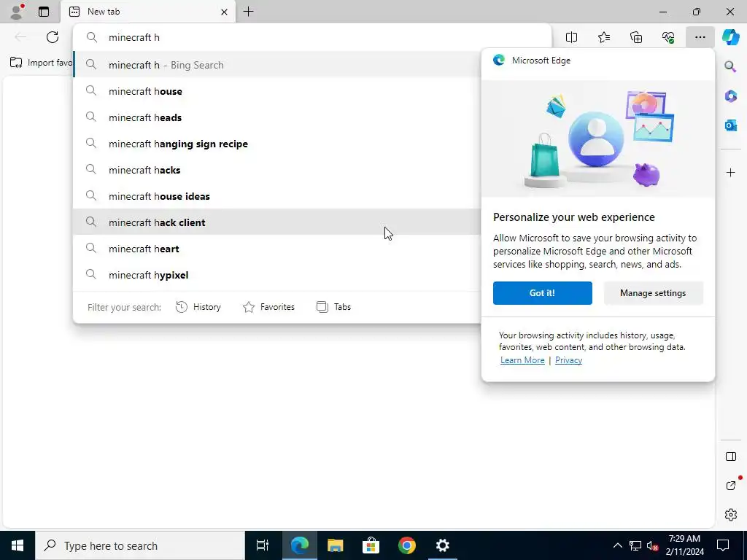Open the Learn More link
The width and height of the screenshot is (747, 560).
click(522, 360)
